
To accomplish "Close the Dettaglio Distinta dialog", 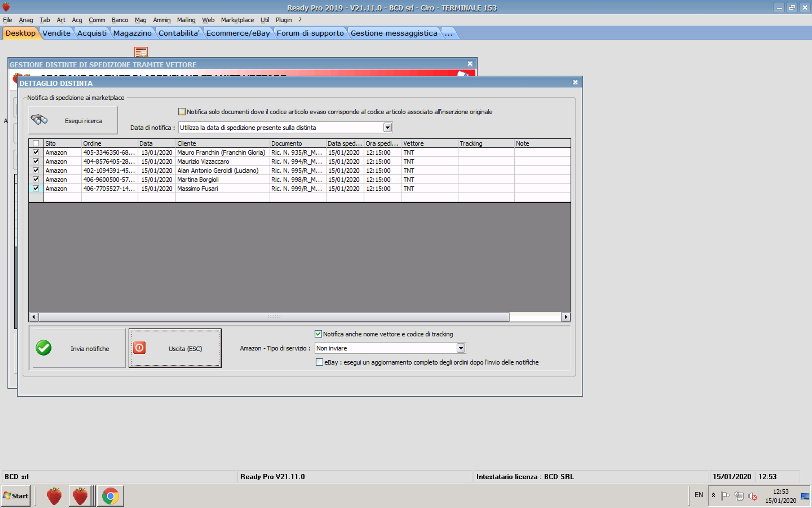I will pos(575,82).
